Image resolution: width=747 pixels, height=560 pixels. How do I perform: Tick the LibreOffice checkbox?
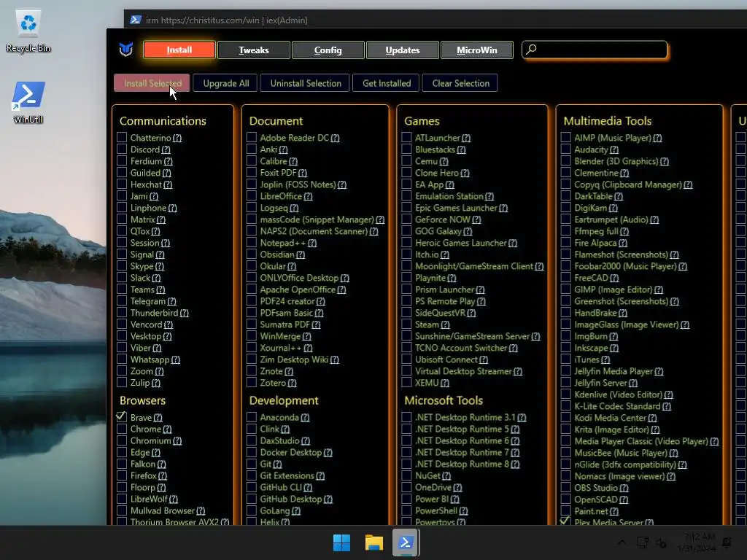coord(252,195)
